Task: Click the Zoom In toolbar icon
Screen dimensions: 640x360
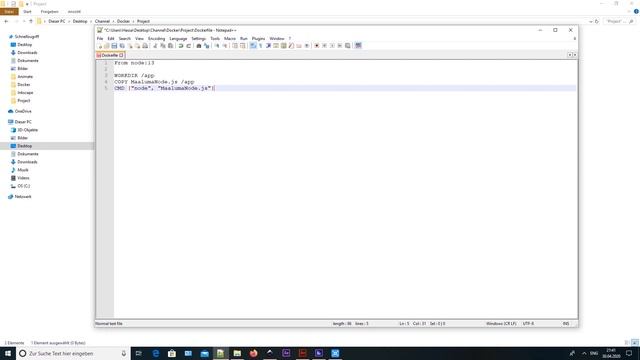Action: (x=217, y=46)
